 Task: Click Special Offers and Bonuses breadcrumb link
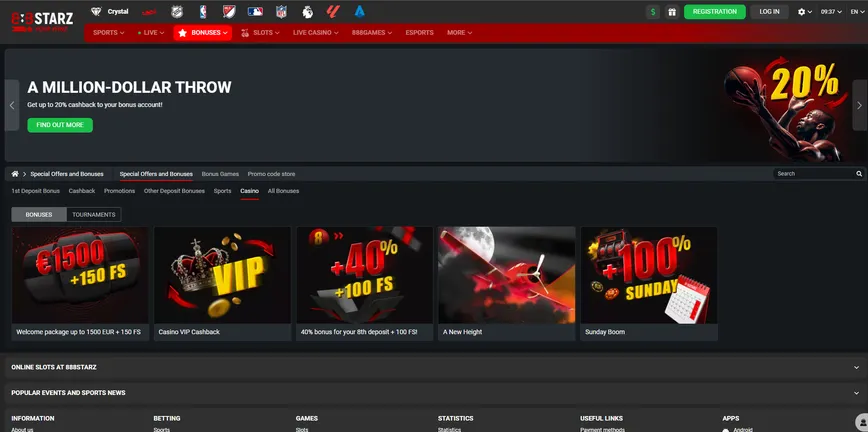[x=67, y=174]
